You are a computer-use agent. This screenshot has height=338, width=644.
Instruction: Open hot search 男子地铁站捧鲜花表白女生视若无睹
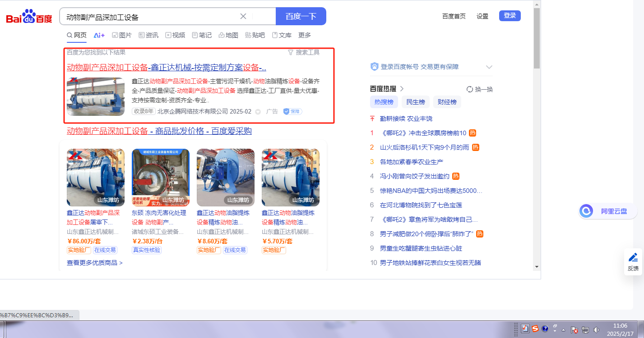pos(431,263)
